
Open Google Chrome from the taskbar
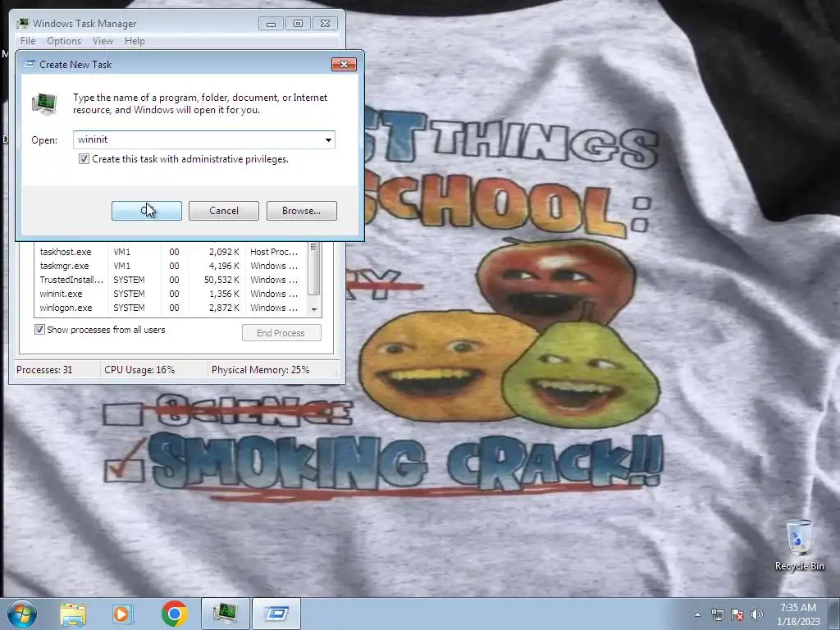pyautogui.click(x=174, y=614)
